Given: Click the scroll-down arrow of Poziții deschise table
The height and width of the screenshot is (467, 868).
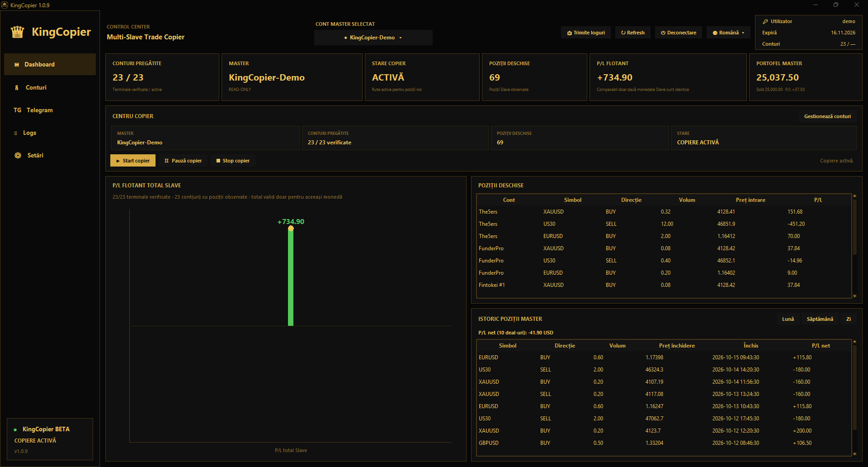Looking at the screenshot, I should (854, 296).
